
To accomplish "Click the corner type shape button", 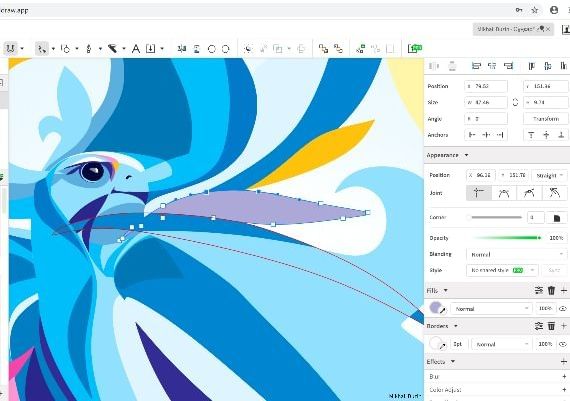I will coord(557,218).
